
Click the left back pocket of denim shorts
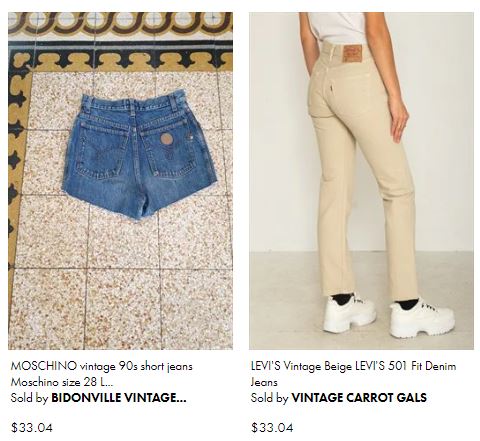(101, 150)
